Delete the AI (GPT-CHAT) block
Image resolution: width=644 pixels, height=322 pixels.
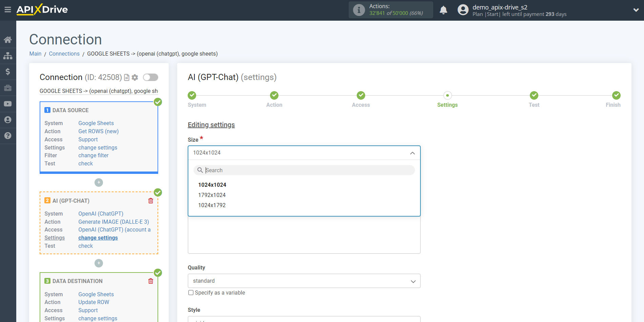coord(151,201)
